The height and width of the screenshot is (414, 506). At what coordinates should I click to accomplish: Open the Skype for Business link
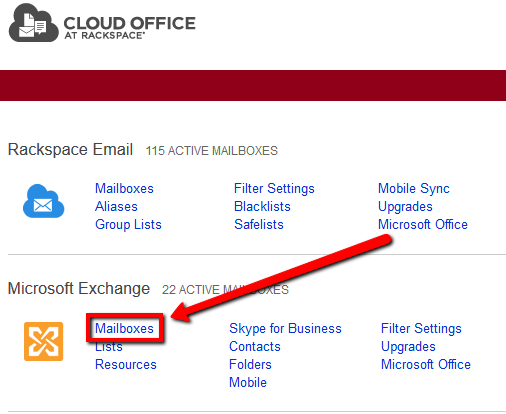pyautogui.click(x=285, y=328)
